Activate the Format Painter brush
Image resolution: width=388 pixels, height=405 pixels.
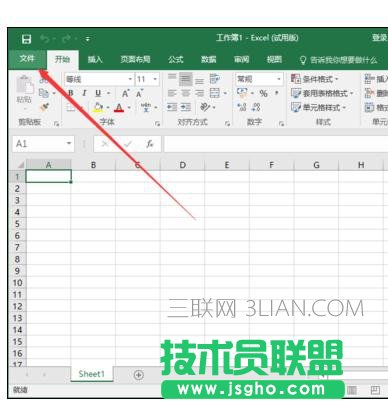tap(44, 107)
